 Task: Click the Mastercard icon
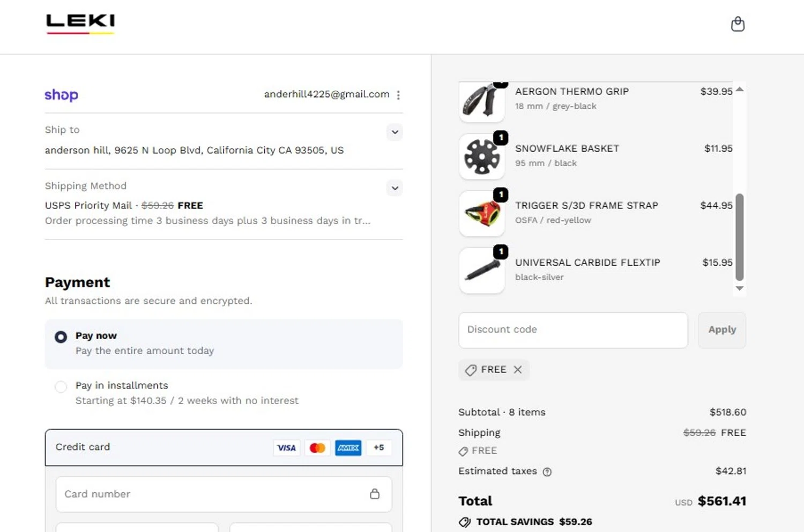317,448
